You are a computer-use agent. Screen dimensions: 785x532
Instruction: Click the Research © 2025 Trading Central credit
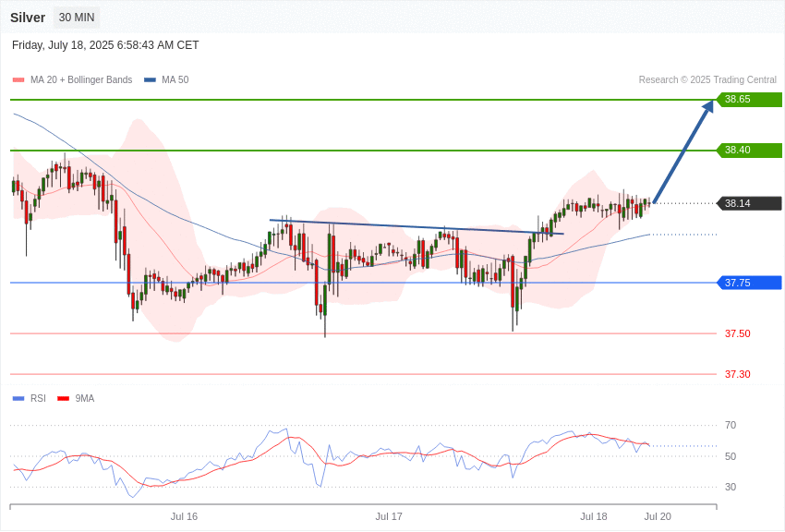(707, 79)
